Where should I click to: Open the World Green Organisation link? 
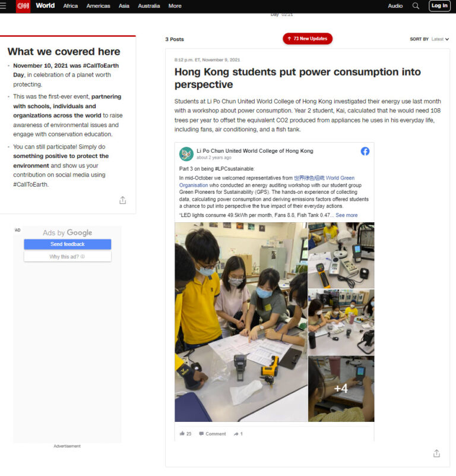[324, 178]
